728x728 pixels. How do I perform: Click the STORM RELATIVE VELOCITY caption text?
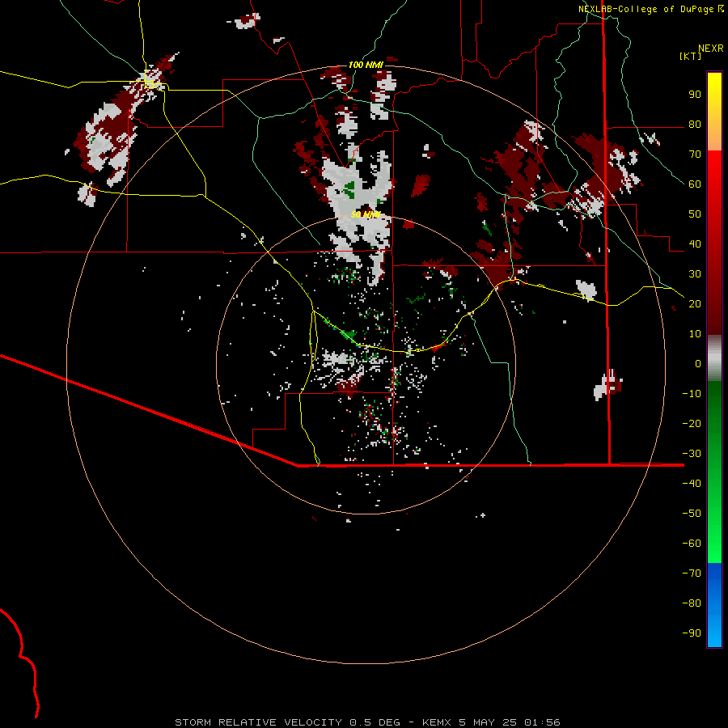260,722
